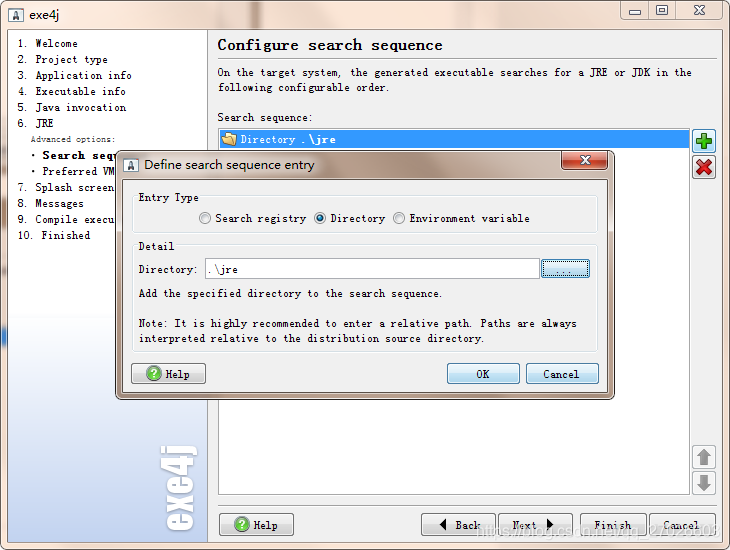
Task: Click the exe4j icon in main title bar
Action: (x=15, y=15)
